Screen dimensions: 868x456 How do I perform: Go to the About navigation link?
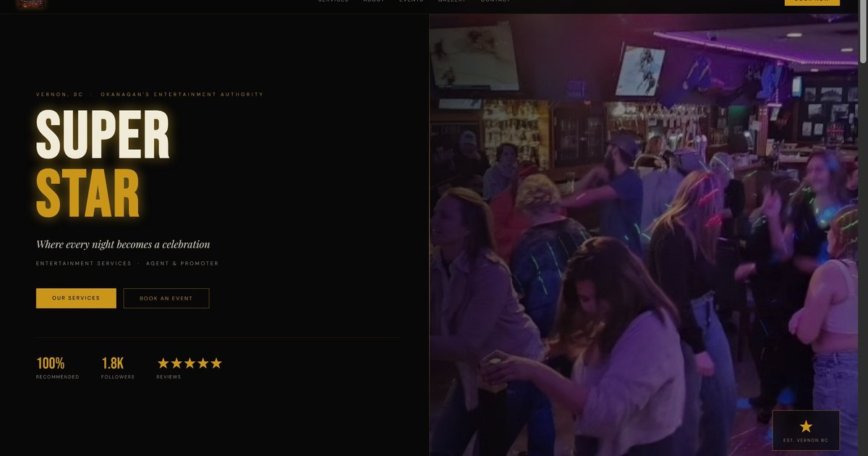[x=374, y=1]
